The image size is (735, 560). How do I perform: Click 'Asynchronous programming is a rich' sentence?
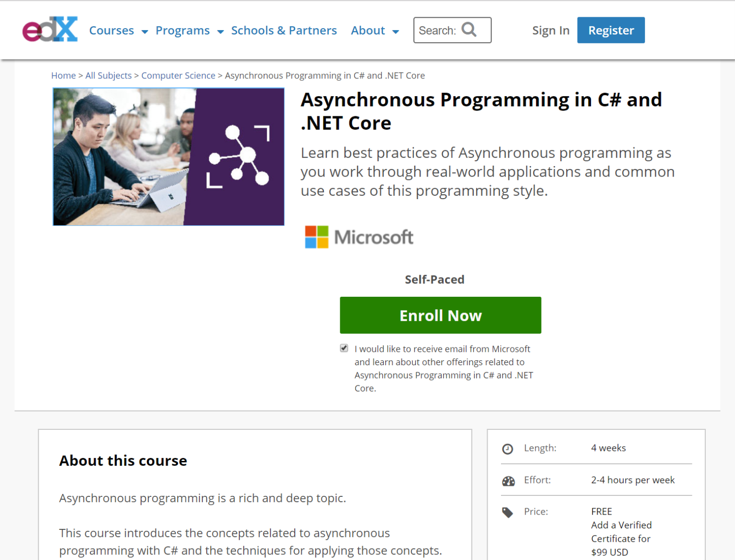202,498
